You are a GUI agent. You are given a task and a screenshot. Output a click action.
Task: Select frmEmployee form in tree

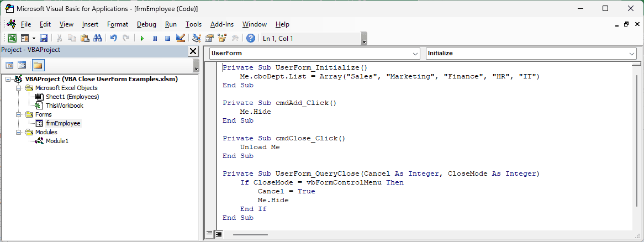(64, 123)
